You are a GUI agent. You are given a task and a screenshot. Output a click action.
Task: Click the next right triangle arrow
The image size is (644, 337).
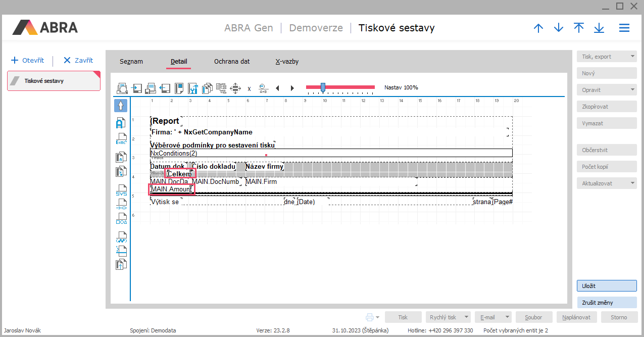tap(292, 88)
